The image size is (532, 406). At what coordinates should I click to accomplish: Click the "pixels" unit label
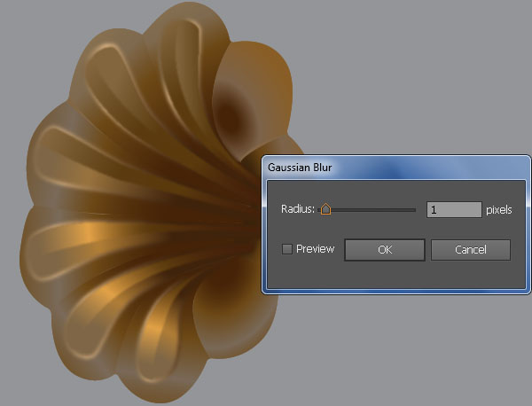point(498,210)
